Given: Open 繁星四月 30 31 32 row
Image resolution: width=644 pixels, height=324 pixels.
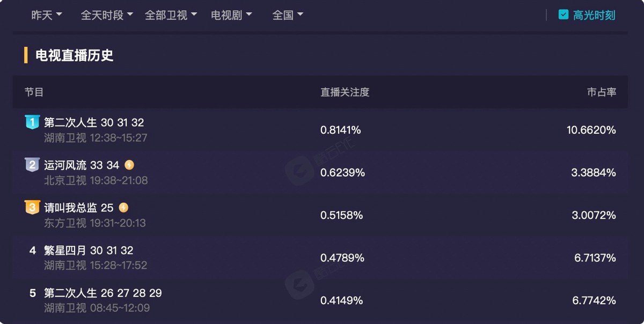Looking at the screenshot, I should coord(320,258).
